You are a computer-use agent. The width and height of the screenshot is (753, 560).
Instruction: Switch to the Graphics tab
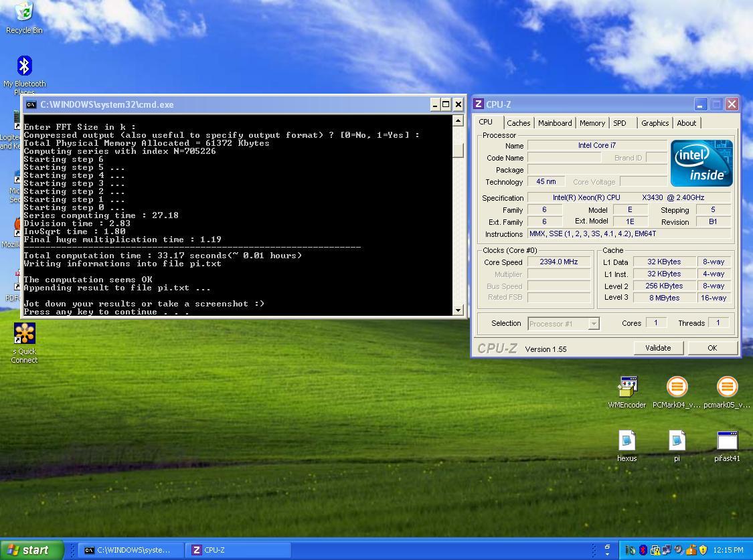[x=655, y=123]
